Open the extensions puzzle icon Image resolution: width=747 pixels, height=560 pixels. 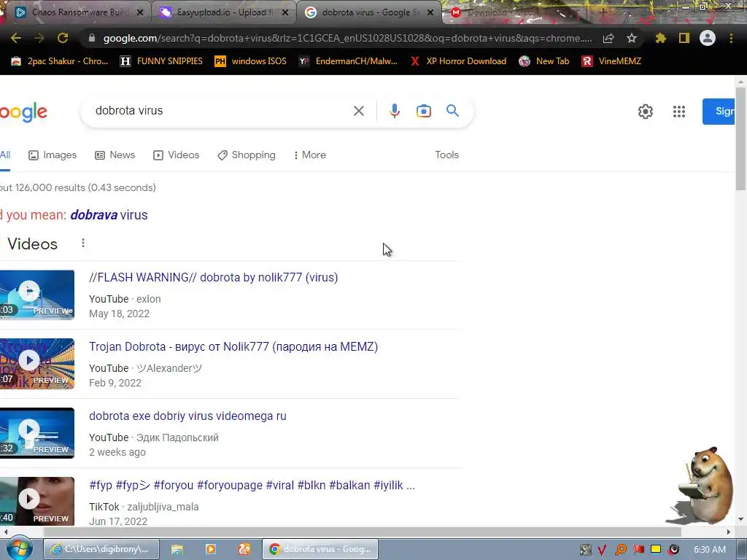[x=660, y=39]
